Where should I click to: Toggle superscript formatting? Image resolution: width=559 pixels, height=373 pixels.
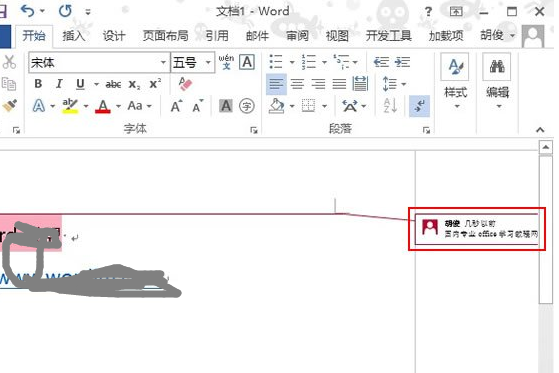point(155,84)
